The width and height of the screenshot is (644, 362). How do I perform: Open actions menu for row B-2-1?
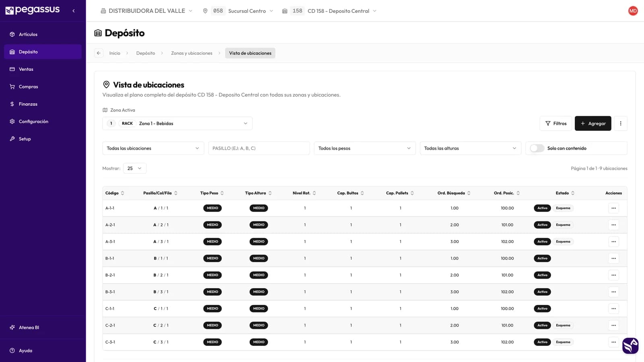coord(613,275)
